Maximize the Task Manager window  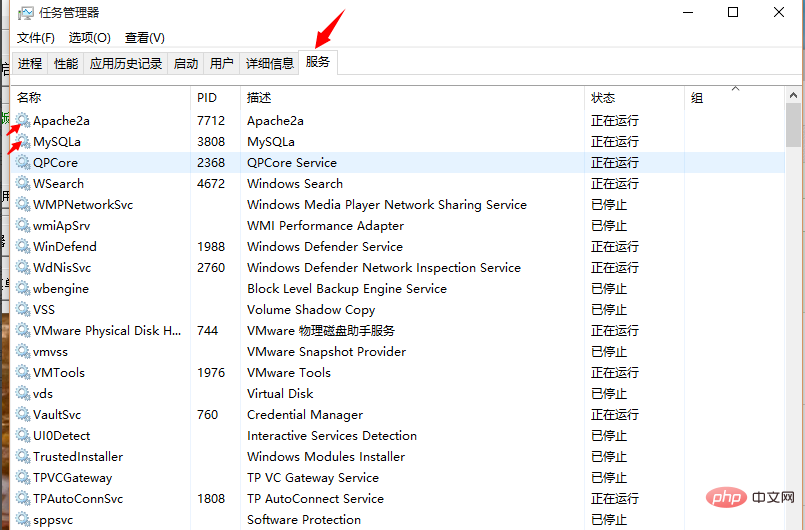coord(733,12)
